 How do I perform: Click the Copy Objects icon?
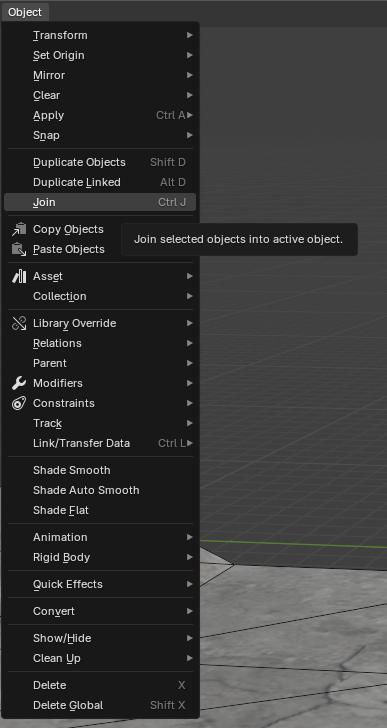pyautogui.click(x=19, y=229)
